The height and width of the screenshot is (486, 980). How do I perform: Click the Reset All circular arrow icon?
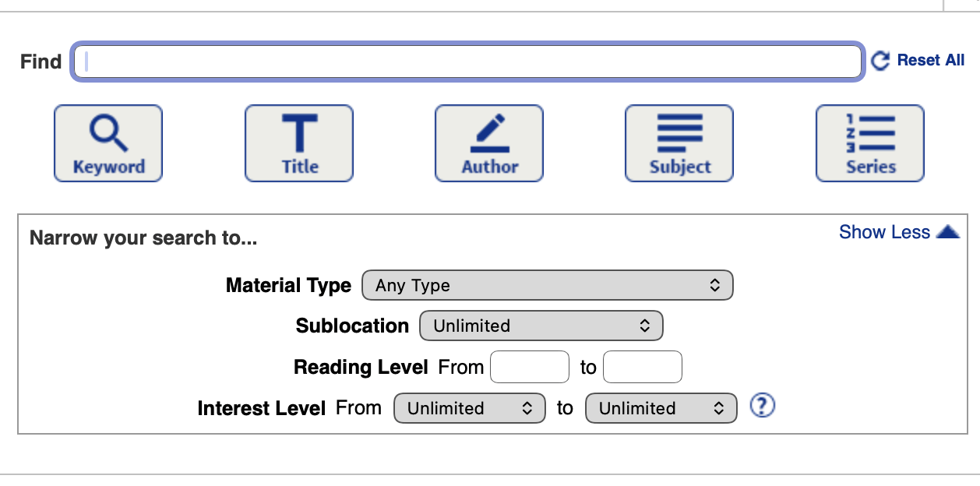[x=880, y=61]
